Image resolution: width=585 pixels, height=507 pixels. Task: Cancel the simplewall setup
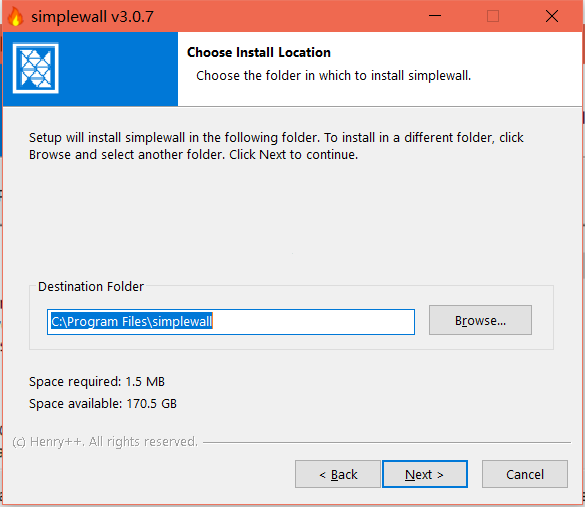pyautogui.click(x=525, y=474)
